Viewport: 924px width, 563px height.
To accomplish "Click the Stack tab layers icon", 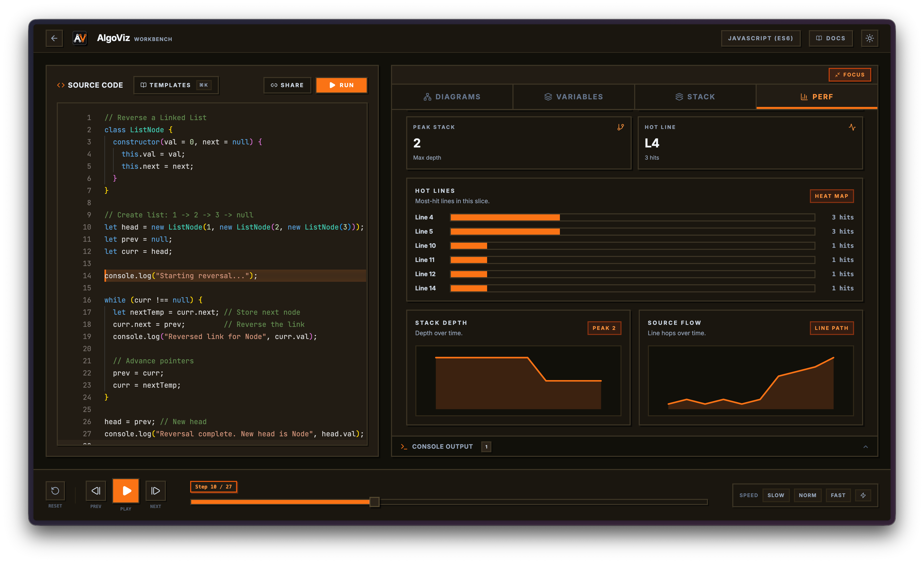I will [x=679, y=97].
